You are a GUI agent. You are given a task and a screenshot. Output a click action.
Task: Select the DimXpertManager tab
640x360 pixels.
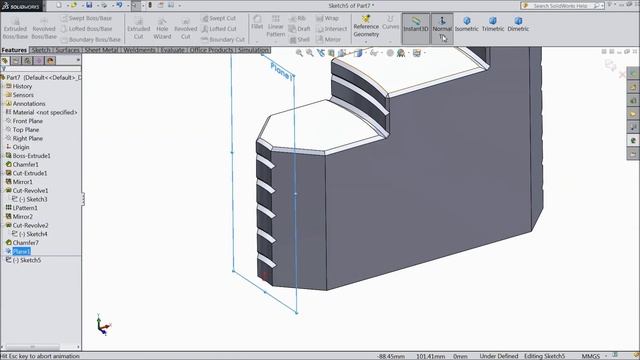tap(39, 61)
